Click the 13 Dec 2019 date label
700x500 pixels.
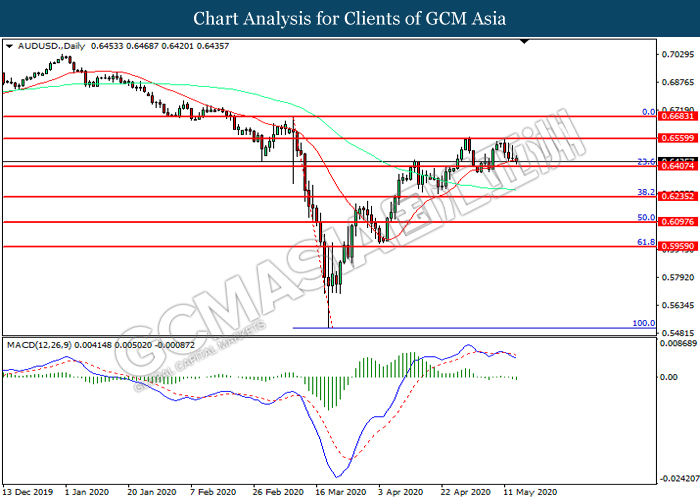(x=26, y=493)
